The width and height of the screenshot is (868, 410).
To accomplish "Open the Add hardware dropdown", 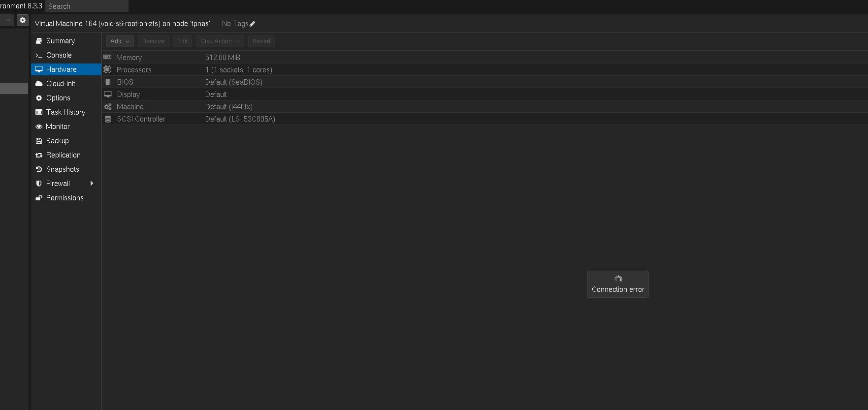I will [120, 41].
